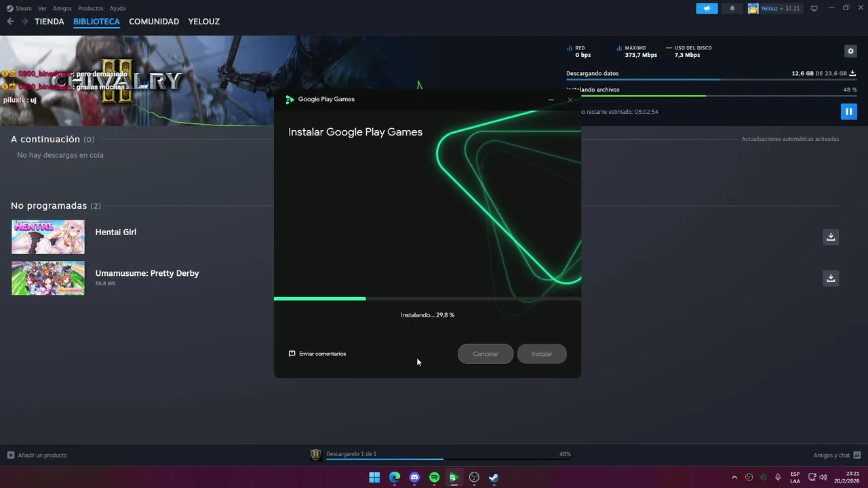Viewport: 868px width, 488px height.
Task: Open the Hentai Girl thumbnail
Action: (48, 237)
